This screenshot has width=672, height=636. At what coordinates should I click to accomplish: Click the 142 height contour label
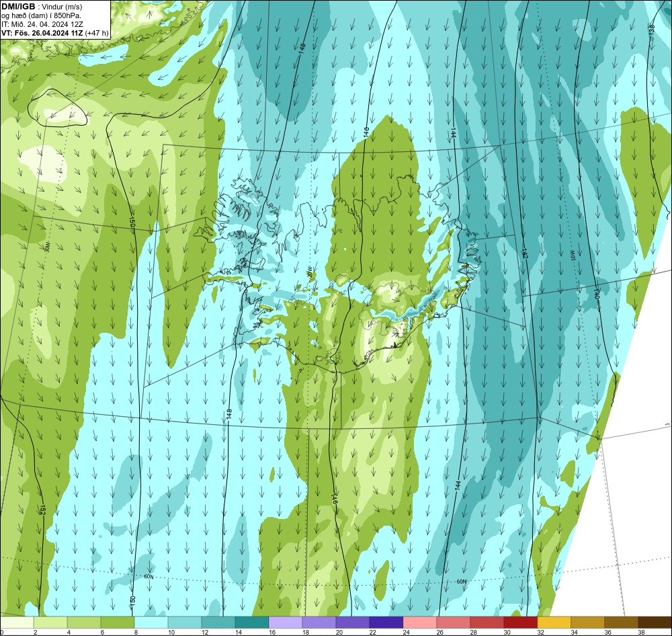click(524, 253)
